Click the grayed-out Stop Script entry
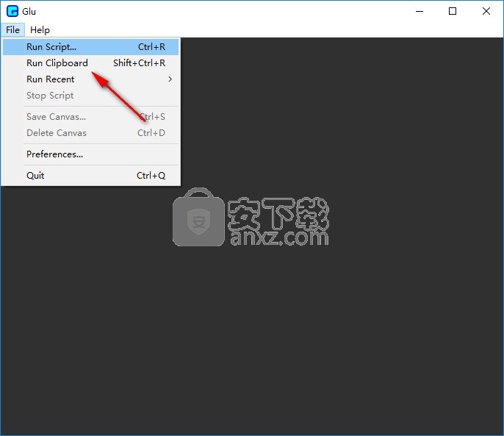The image size is (504, 436). (90, 96)
